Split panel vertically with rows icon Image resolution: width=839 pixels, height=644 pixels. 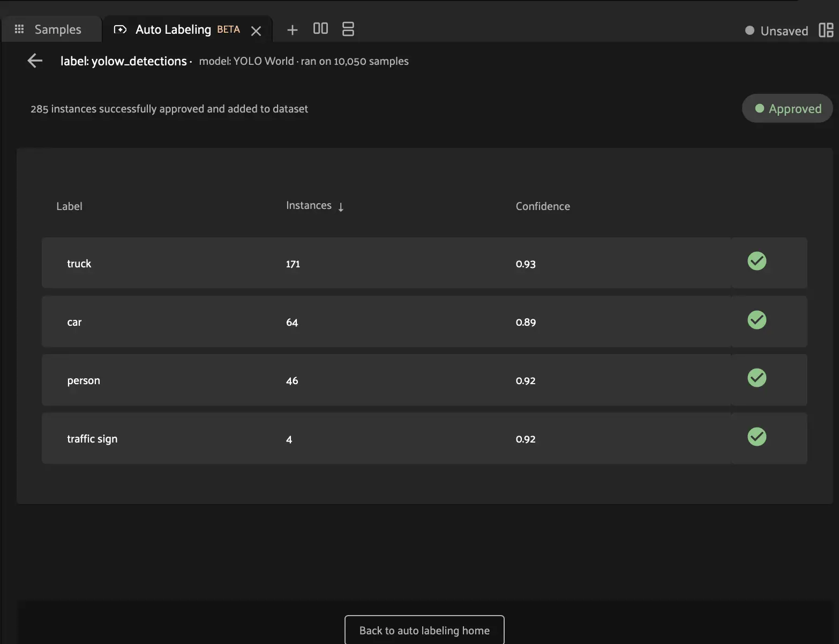[x=348, y=29]
